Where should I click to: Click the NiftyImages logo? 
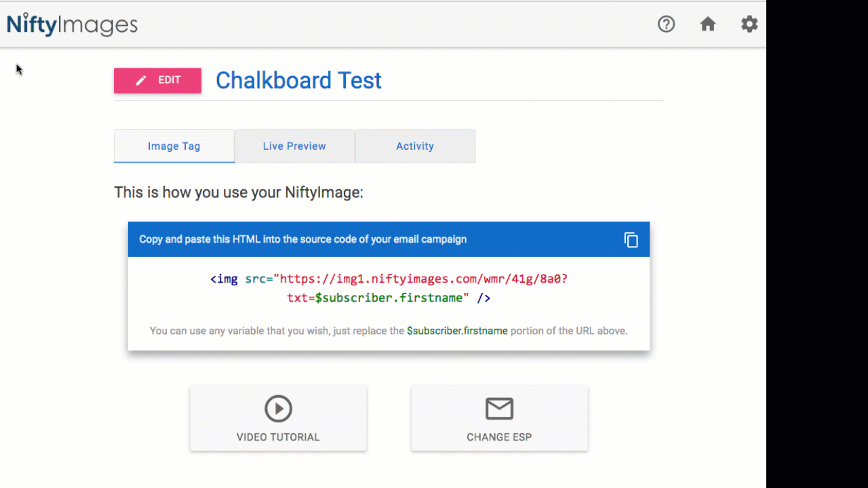click(72, 25)
